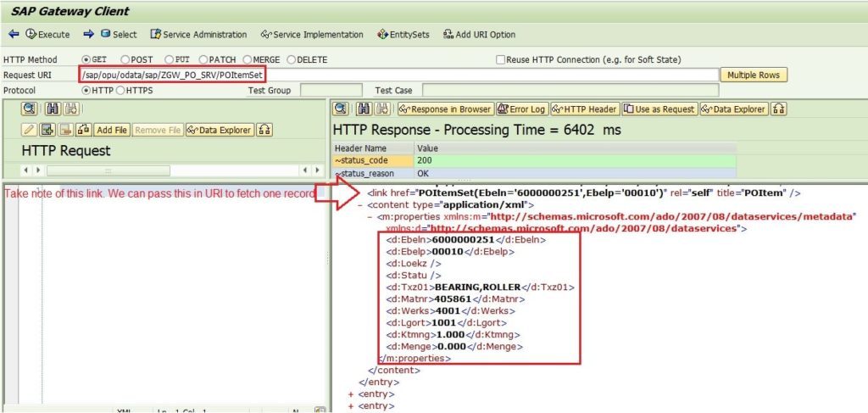Click the Lgort value 1001
Screen dimensions: 868x413
pos(443,323)
